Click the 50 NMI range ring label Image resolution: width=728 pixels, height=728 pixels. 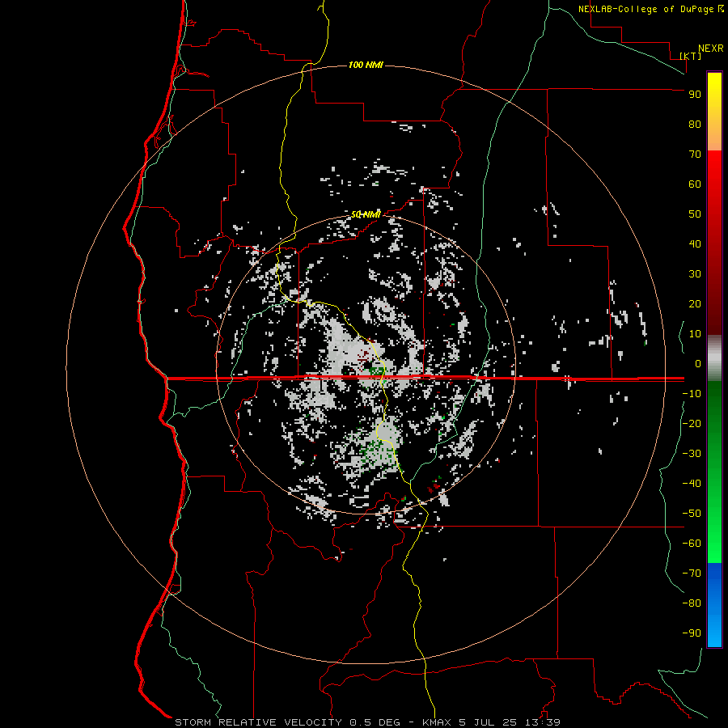click(x=366, y=214)
